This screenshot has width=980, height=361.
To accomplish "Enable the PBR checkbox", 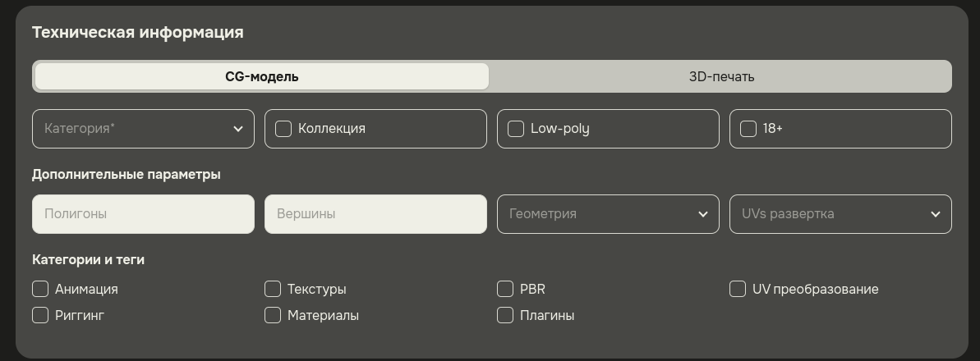I will coord(505,289).
